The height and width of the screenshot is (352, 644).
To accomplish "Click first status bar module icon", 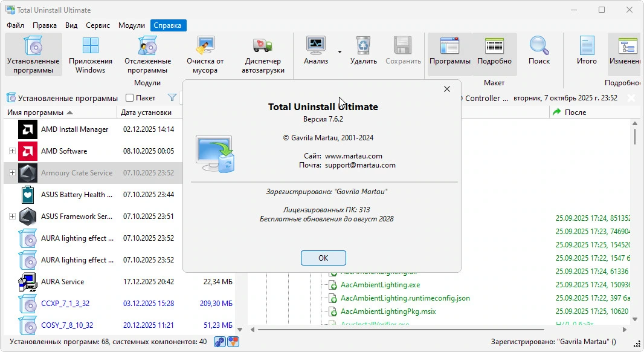I will [220, 342].
